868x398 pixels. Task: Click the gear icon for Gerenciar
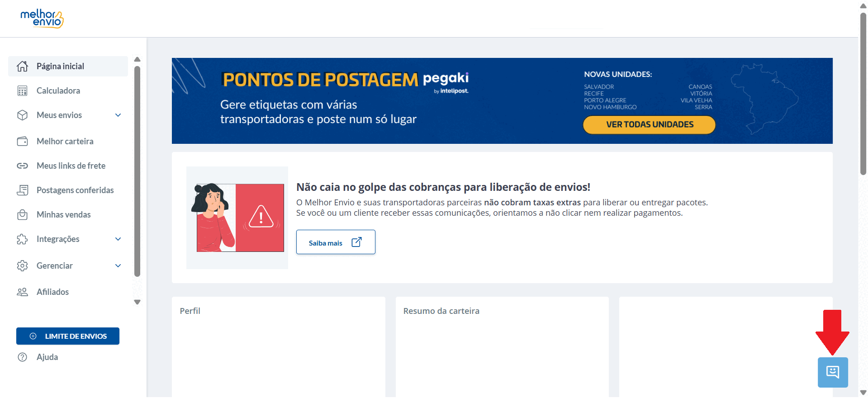pos(22,266)
